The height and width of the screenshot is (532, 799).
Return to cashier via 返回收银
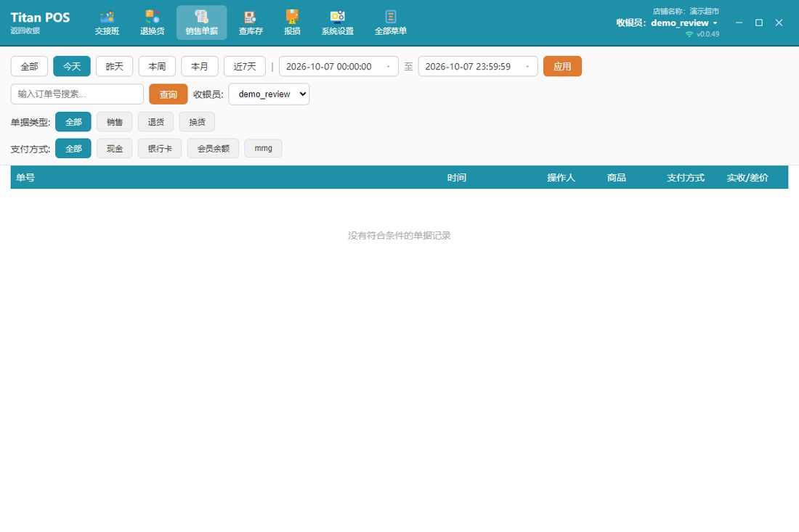coord(25,30)
